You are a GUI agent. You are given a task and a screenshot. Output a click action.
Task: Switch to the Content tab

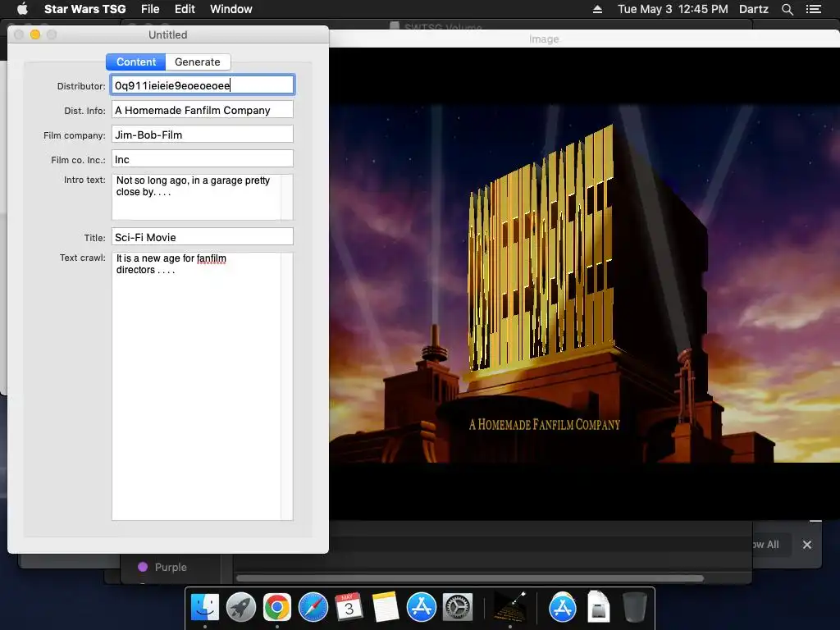tap(136, 62)
